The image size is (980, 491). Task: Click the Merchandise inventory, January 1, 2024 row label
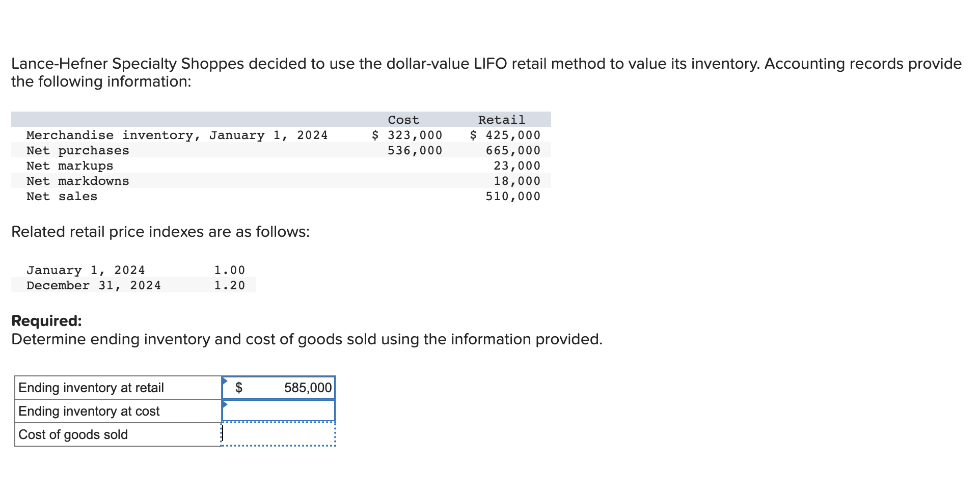[177, 135]
